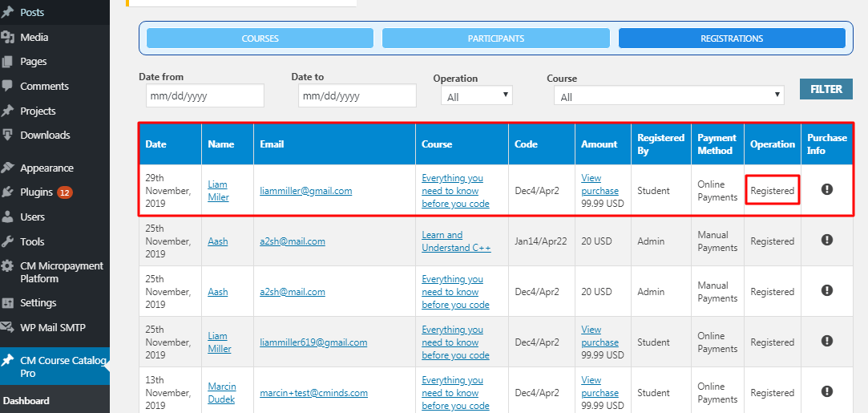The width and height of the screenshot is (868, 413).
Task: Click the Users icon in the sidebar
Action: click(8, 217)
